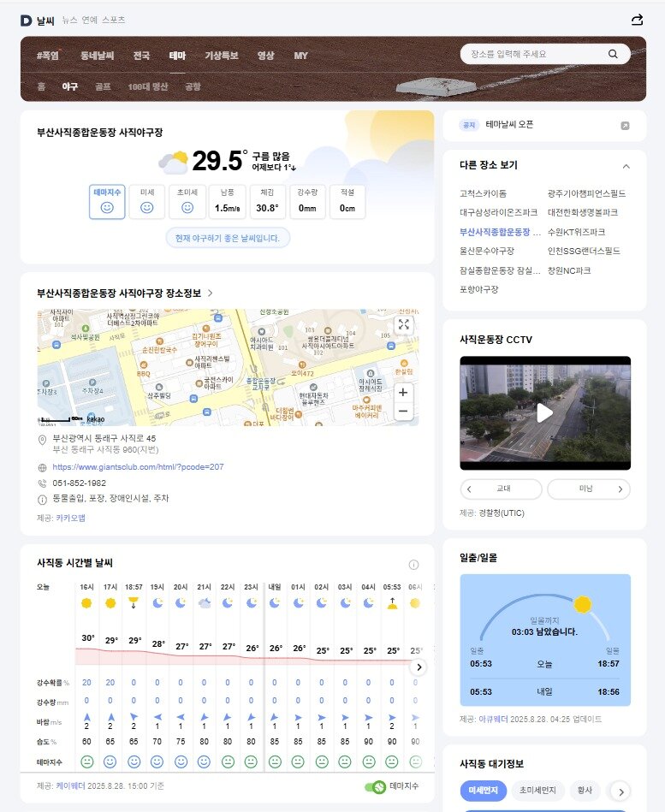
Task: Select the 미세먼지 air quality chip
Action: tap(482, 791)
